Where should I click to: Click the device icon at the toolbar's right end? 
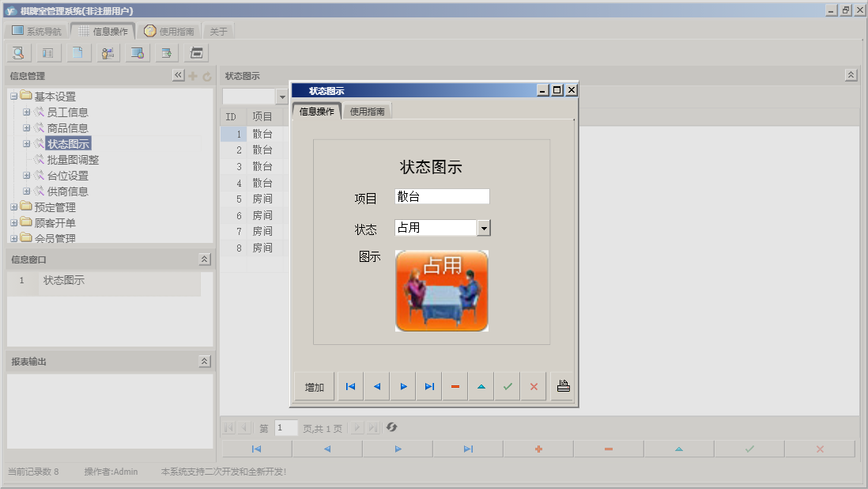tap(195, 52)
